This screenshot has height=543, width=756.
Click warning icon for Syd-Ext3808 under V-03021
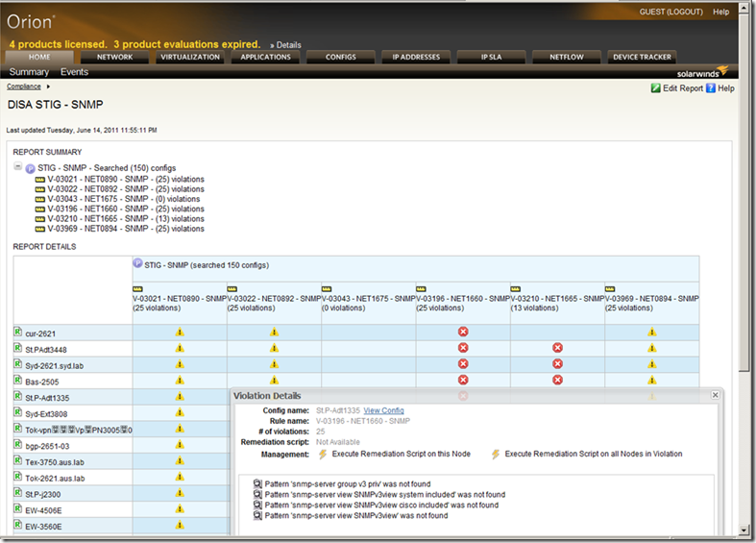[x=180, y=412]
